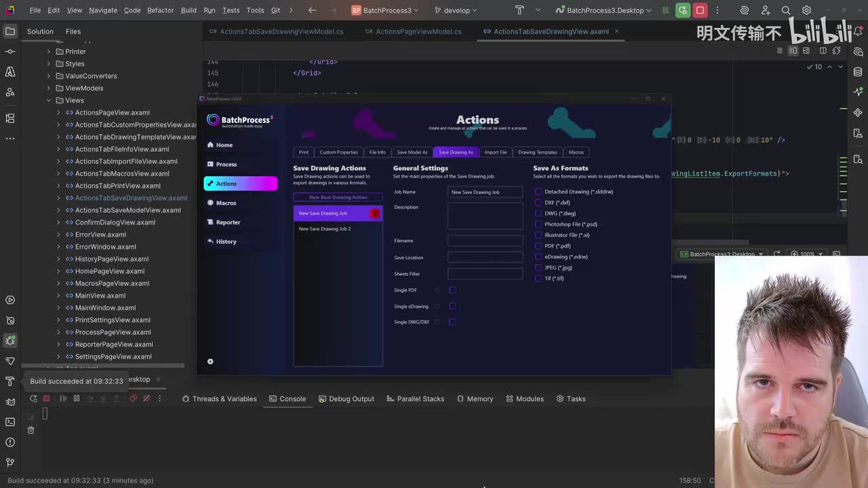Clear the console with the trash icon

pos(31,430)
